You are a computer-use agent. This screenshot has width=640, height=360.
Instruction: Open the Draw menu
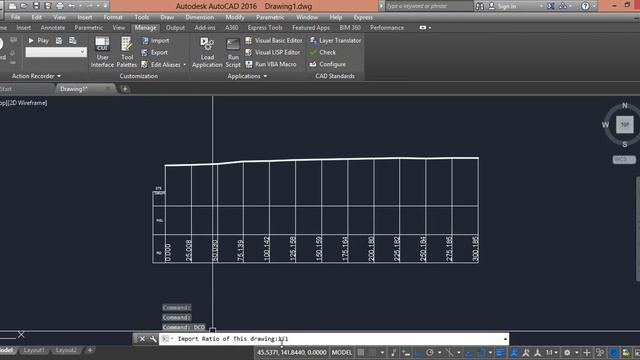pos(167,18)
